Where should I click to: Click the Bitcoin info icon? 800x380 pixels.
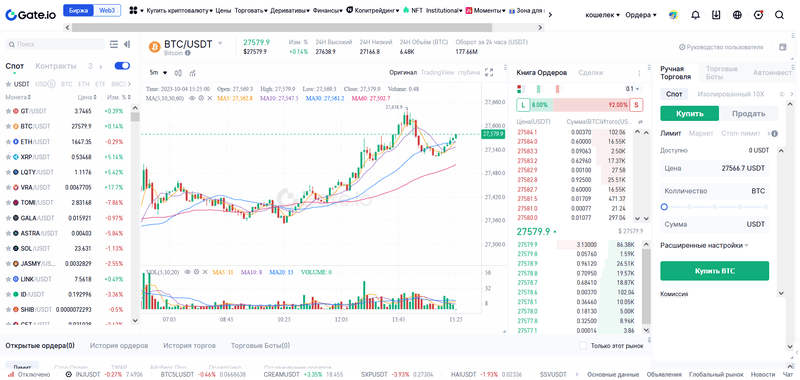[188, 53]
